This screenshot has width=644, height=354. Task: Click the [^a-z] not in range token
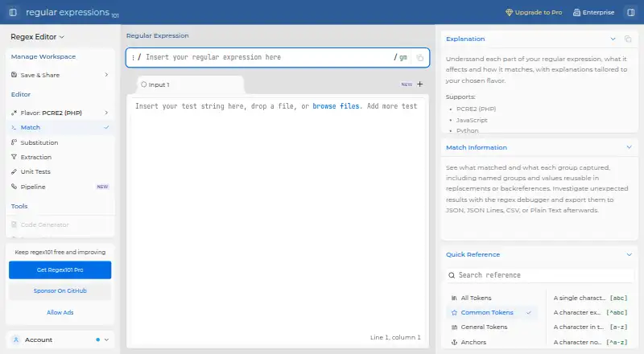(590, 342)
